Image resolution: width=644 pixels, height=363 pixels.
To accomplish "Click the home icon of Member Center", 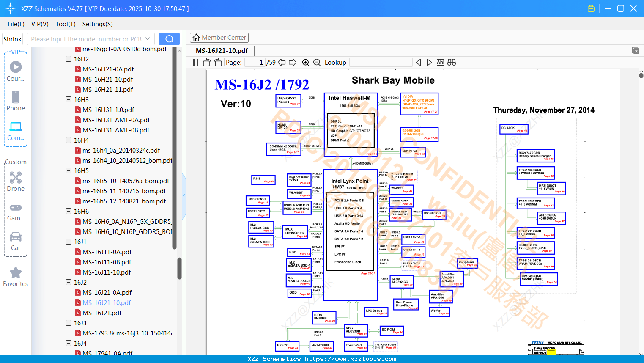I will tap(196, 38).
